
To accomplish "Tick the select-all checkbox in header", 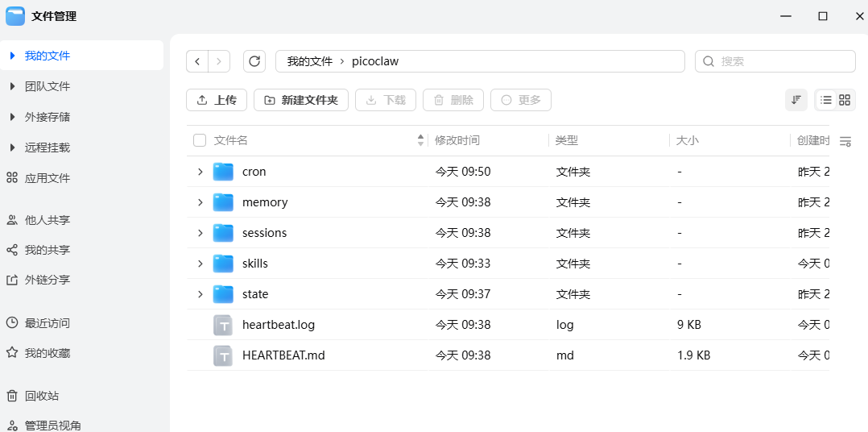I will pyautogui.click(x=200, y=141).
